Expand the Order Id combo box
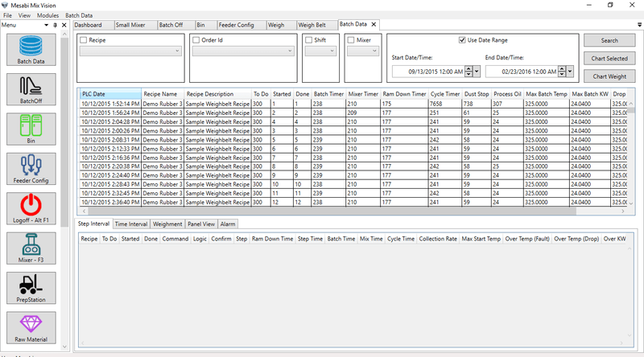The height and width of the screenshot is (357, 644). pos(243,51)
